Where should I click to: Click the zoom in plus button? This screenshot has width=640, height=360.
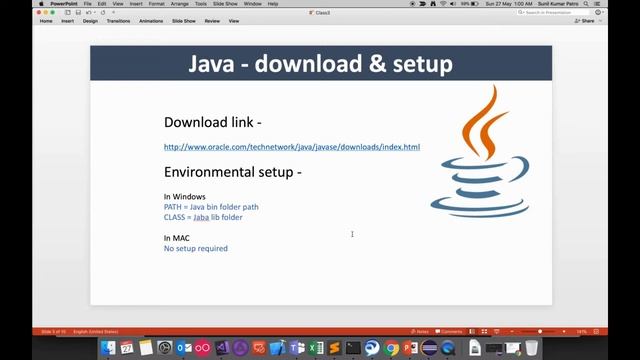click(x=564, y=332)
